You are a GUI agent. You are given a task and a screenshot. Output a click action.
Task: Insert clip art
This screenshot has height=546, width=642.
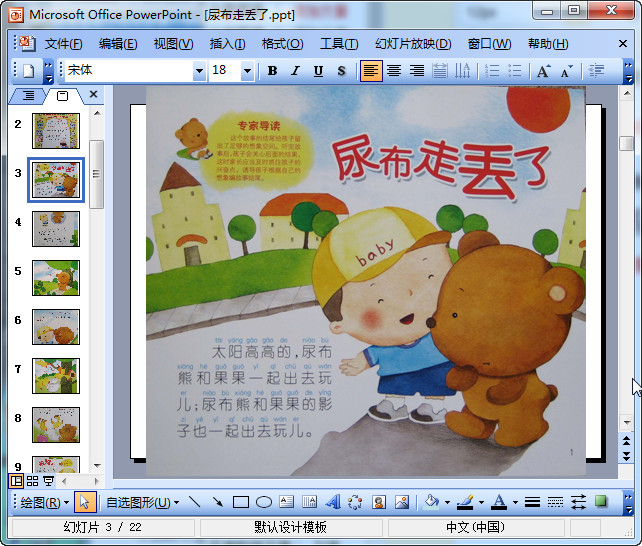[379, 502]
